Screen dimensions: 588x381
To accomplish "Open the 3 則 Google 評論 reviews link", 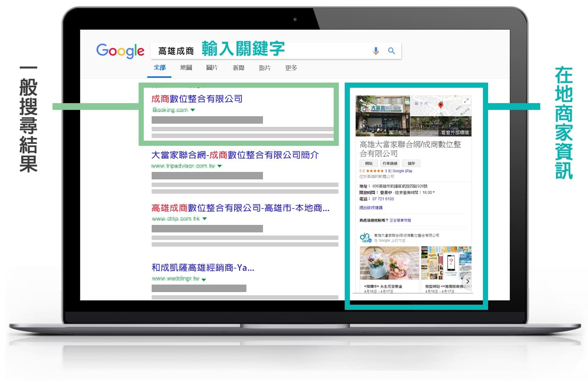I will point(399,171).
